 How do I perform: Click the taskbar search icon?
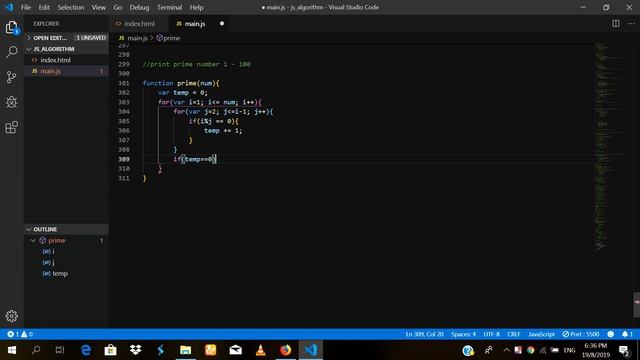pos(36,350)
